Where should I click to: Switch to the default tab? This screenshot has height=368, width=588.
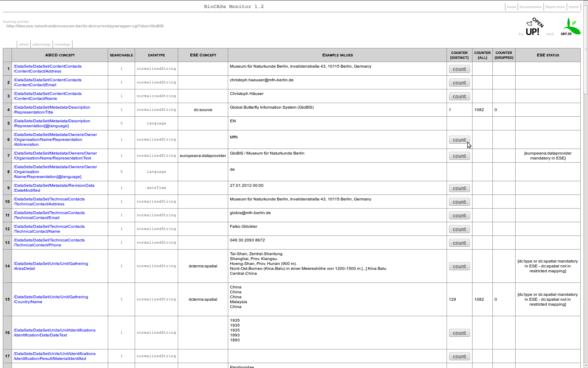(24, 45)
